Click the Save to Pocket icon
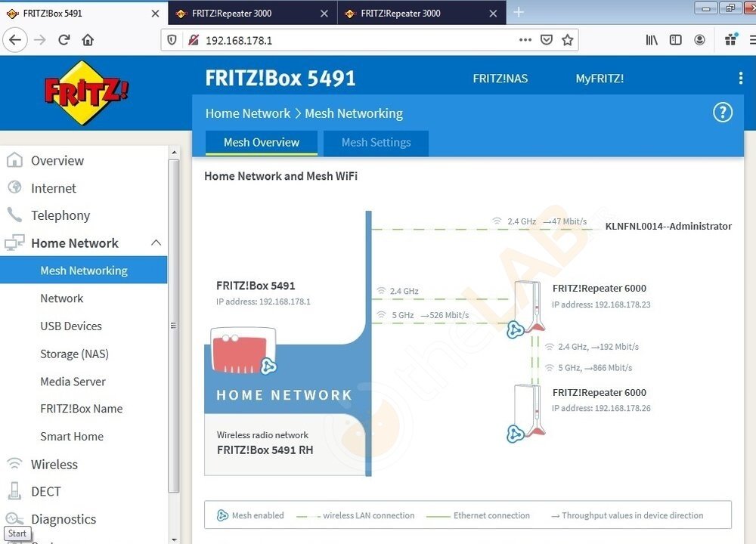 tap(547, 40)
